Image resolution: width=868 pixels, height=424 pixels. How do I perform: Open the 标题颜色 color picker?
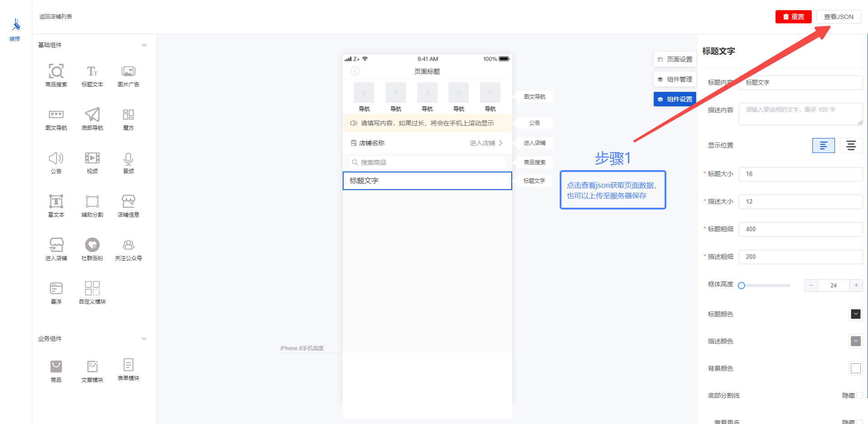tap(855, 314)
